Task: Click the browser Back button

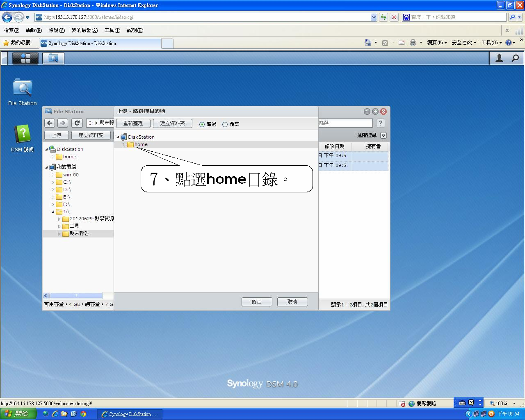Action: 7,17
